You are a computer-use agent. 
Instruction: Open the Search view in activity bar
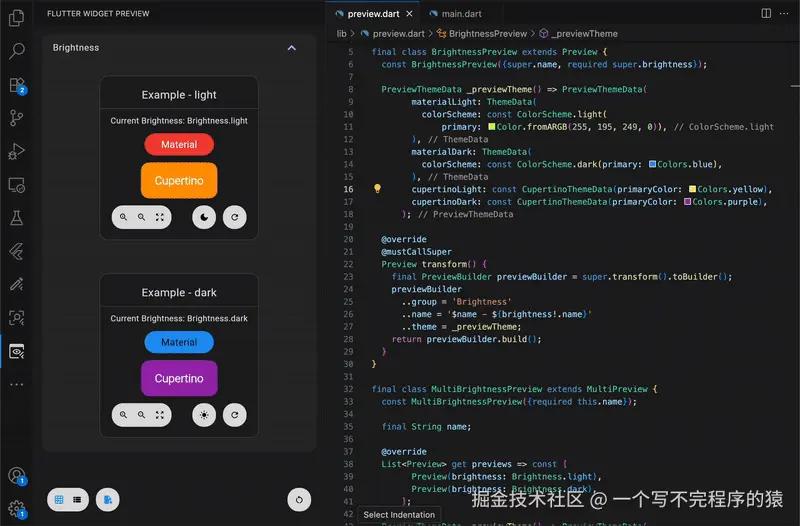[x=16, y=51]
